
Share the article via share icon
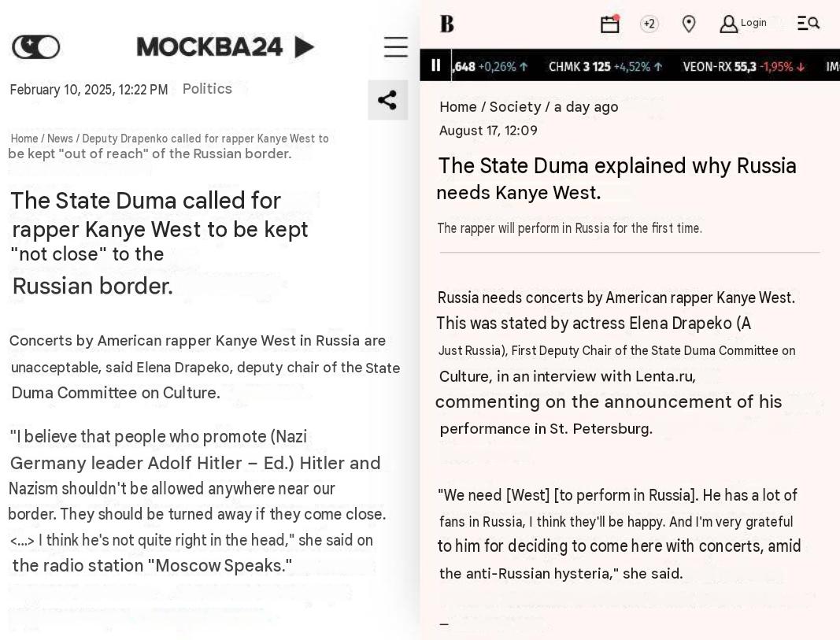(x=387, y=100)
